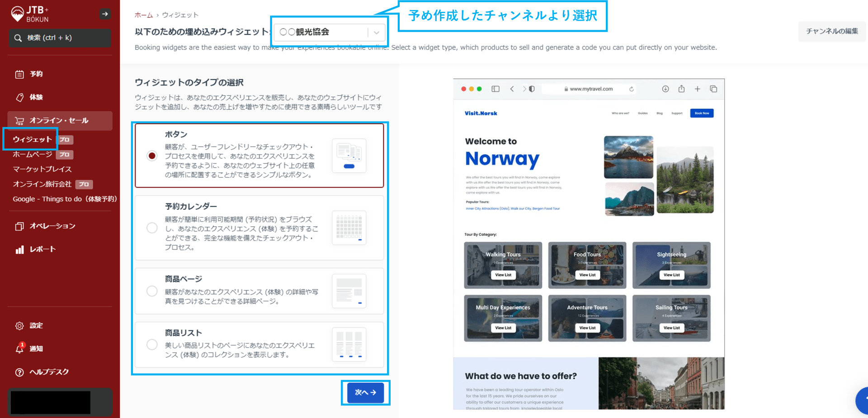Select the ボタン widget type radio button

click(x=152, y=155)
